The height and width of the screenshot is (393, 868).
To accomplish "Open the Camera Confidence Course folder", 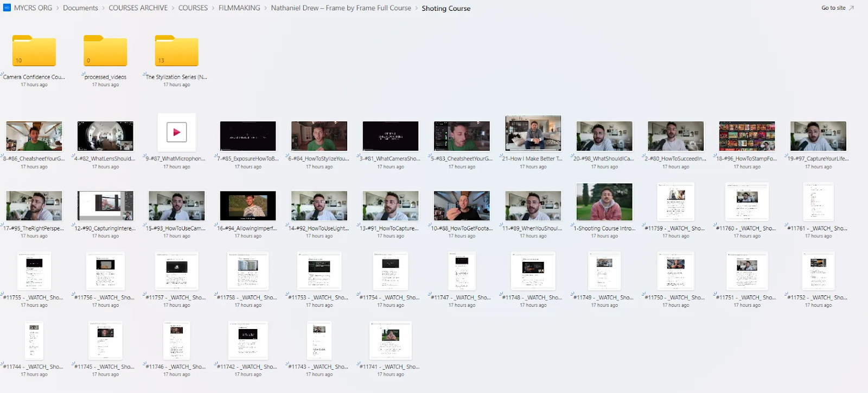I will (x=34, y=51).
